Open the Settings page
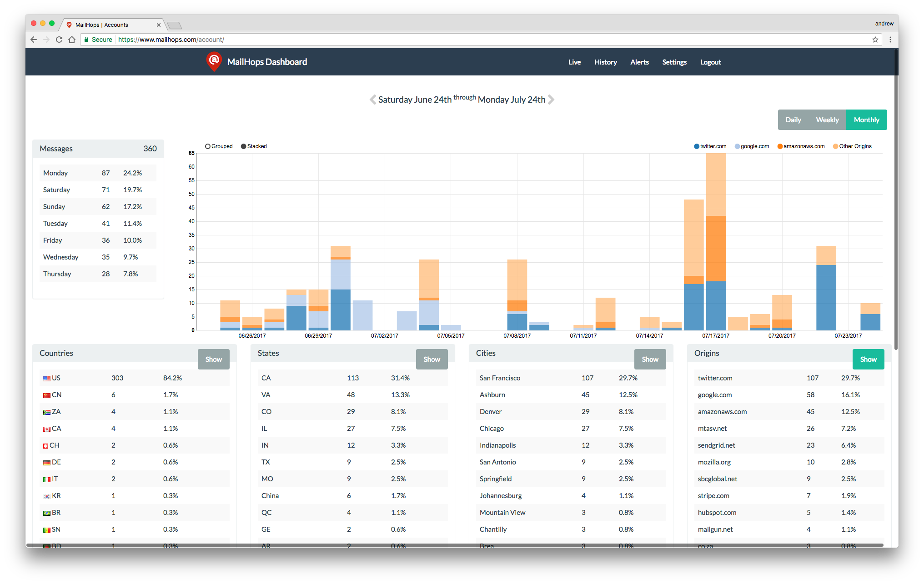Image resolution: width=924 pixels, height=584 pixels. coord(674,62)
